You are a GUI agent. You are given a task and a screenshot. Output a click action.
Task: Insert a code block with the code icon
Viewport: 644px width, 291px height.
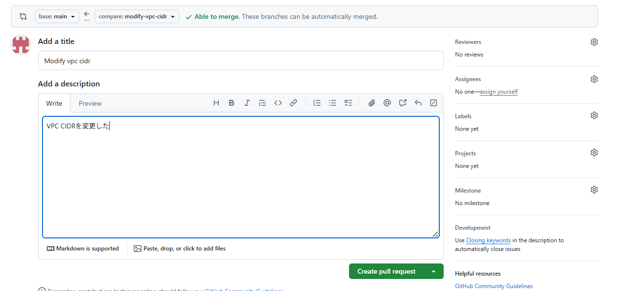click(278, 103)
